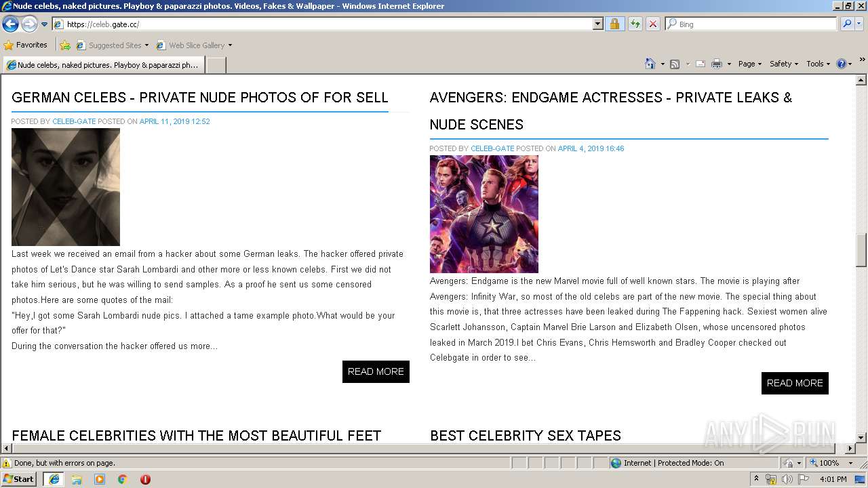This screenshot has width=868, height=488.
Task: Expand the Home button dropdown arrow
Action: coord(661,64)
